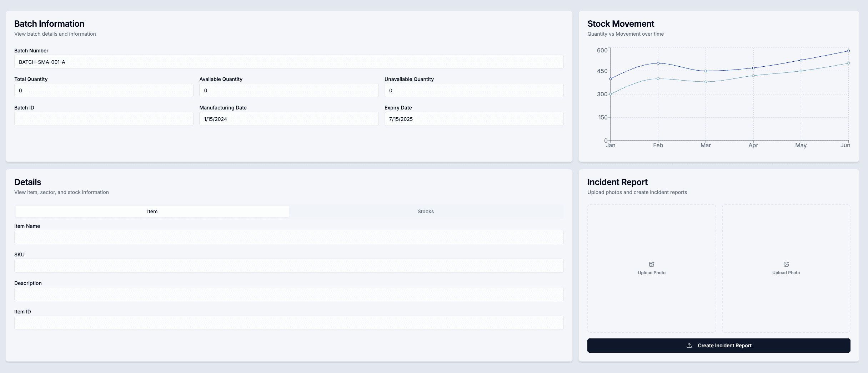Viewport: 868px width, 373px height.
Task: Click the Create Incident Report button
Action: [x=719, y=345]
